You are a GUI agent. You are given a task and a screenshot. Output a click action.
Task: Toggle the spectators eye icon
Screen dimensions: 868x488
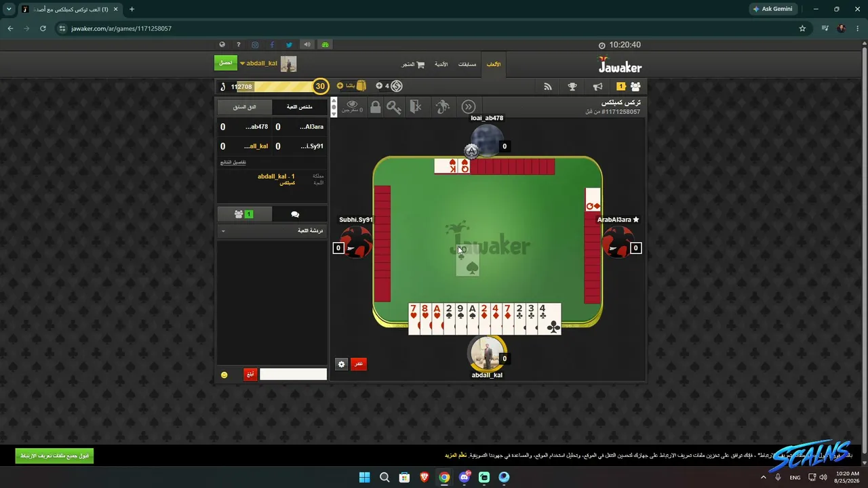[x=352, y=106]
